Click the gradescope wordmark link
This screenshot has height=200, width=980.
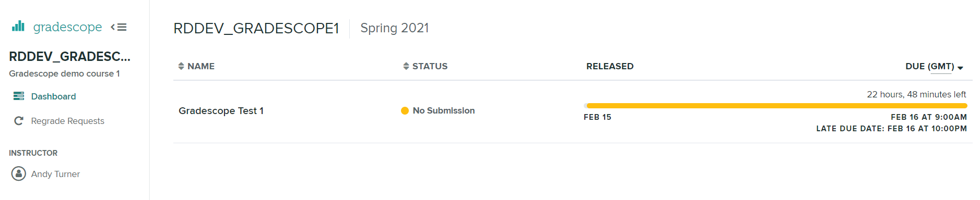[67, 27]
